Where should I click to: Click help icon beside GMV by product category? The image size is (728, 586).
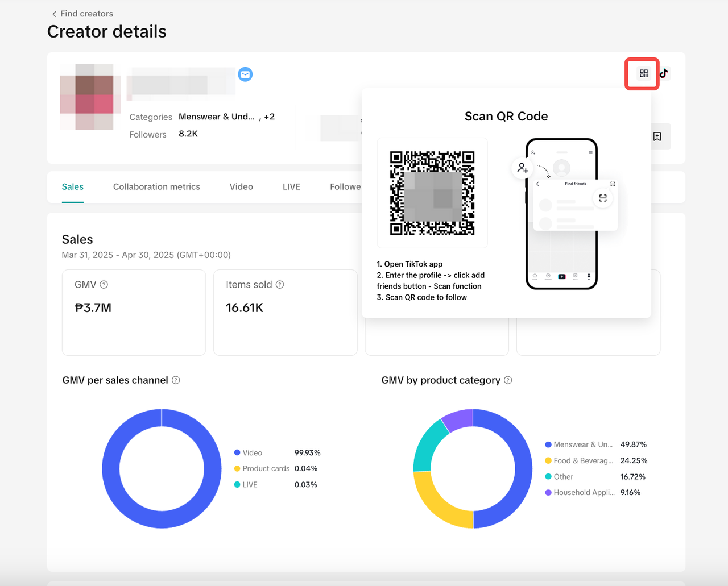click(508, 380)
